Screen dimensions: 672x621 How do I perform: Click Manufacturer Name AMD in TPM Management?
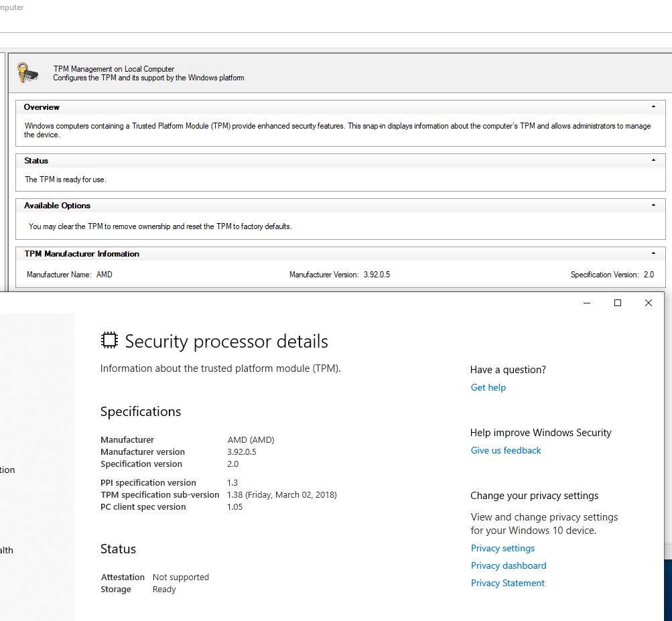(70, 275)
